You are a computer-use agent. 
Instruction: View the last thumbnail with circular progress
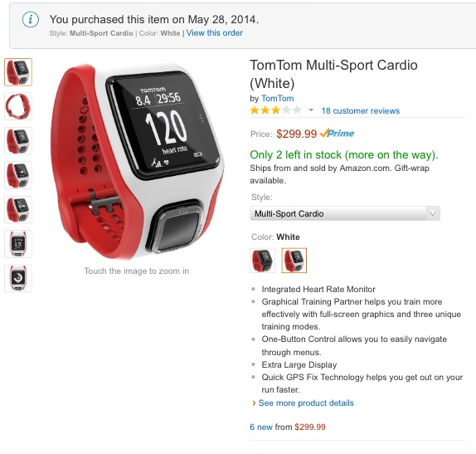click(x=18, y=278)
